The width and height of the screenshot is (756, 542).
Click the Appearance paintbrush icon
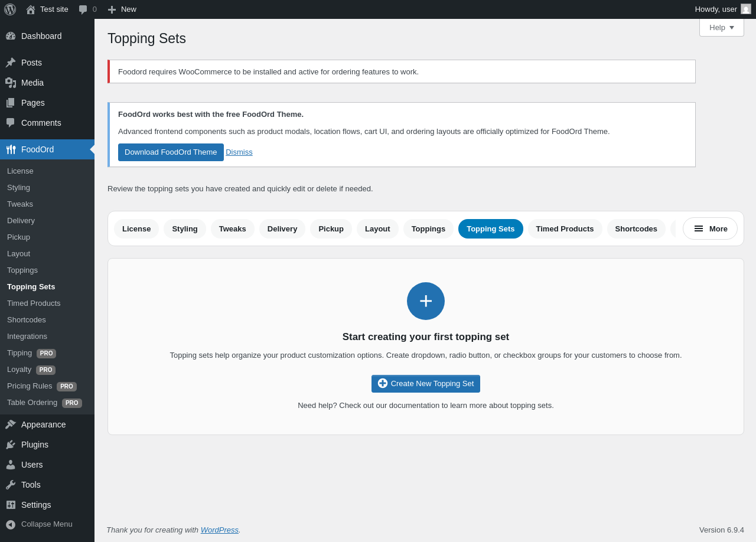(11, 425)
